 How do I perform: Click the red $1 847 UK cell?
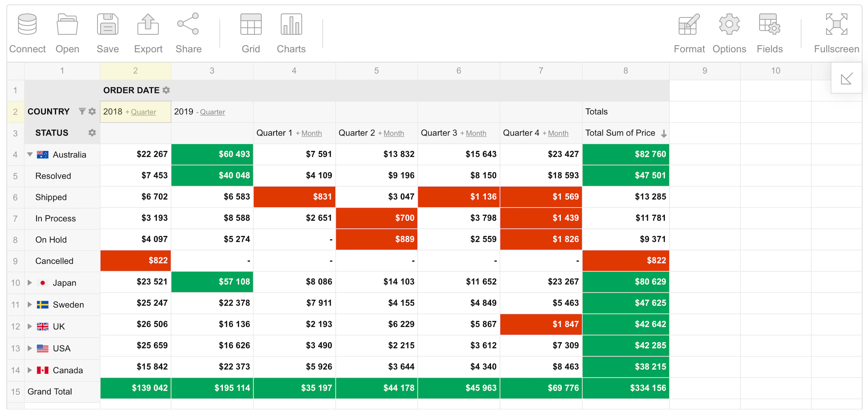[541, 324]
